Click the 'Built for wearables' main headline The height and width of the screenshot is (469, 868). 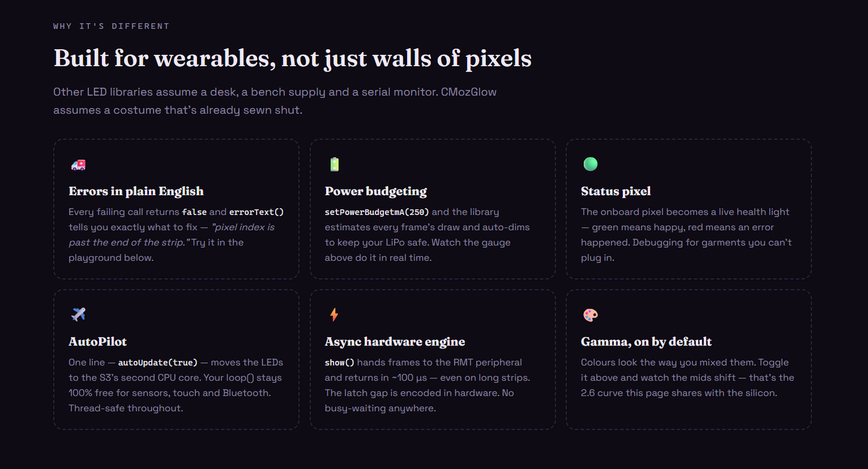point(293,58)
